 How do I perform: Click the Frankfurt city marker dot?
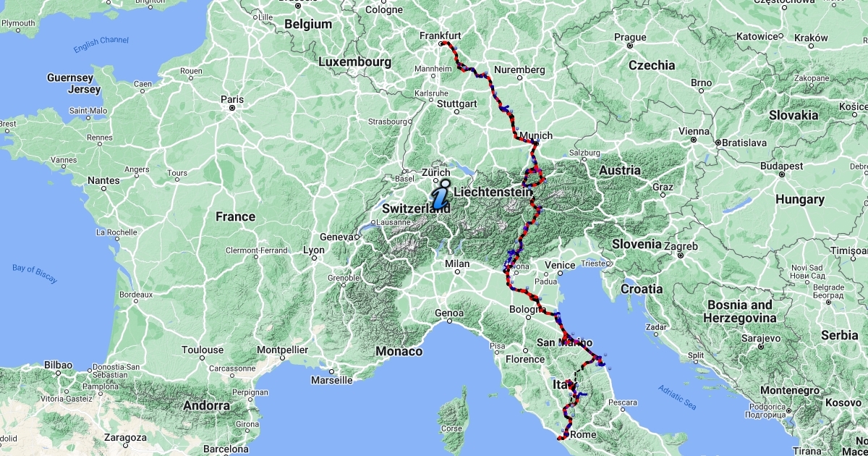[x=441, y=43]
